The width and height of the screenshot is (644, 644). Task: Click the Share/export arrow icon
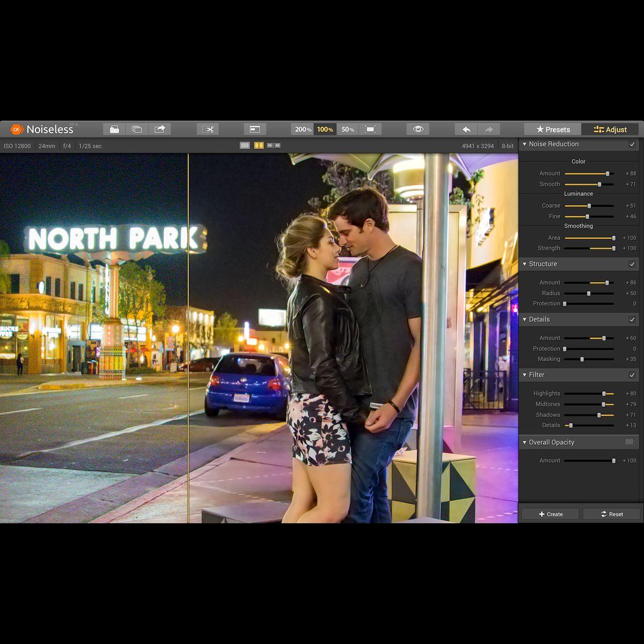pos(159,129)
